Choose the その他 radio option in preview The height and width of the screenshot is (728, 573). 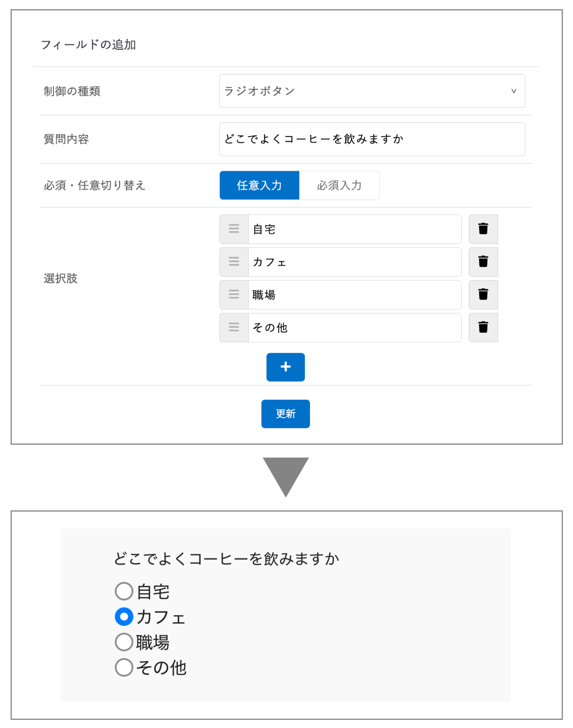tap(124, 667)
